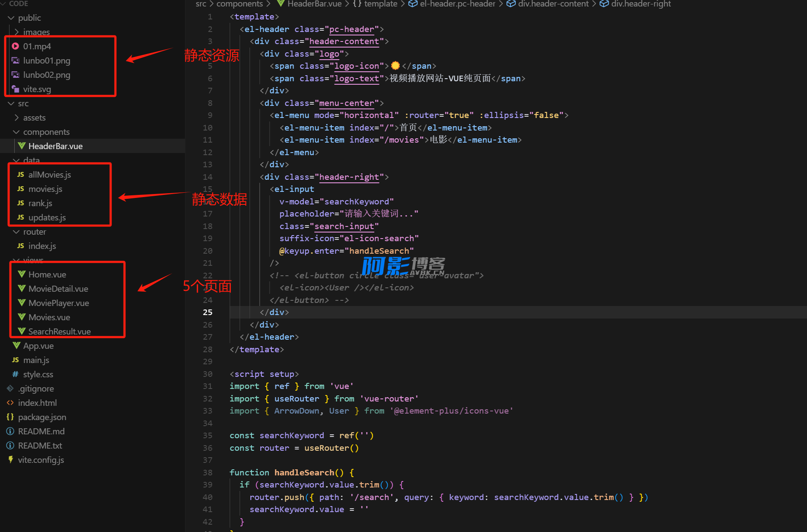Collapse the components folder chevron
The height and width of the screenshot is (532, 807).
tap(16, 132)
